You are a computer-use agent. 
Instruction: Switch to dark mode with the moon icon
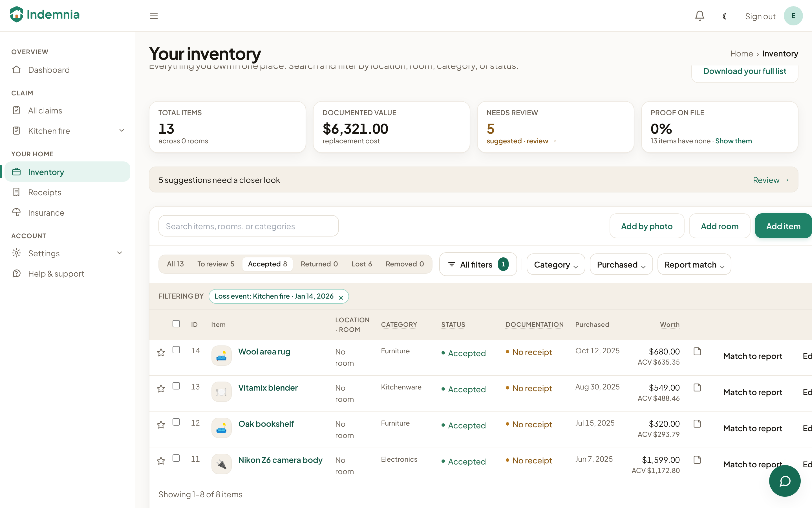[x=724, y=16]
